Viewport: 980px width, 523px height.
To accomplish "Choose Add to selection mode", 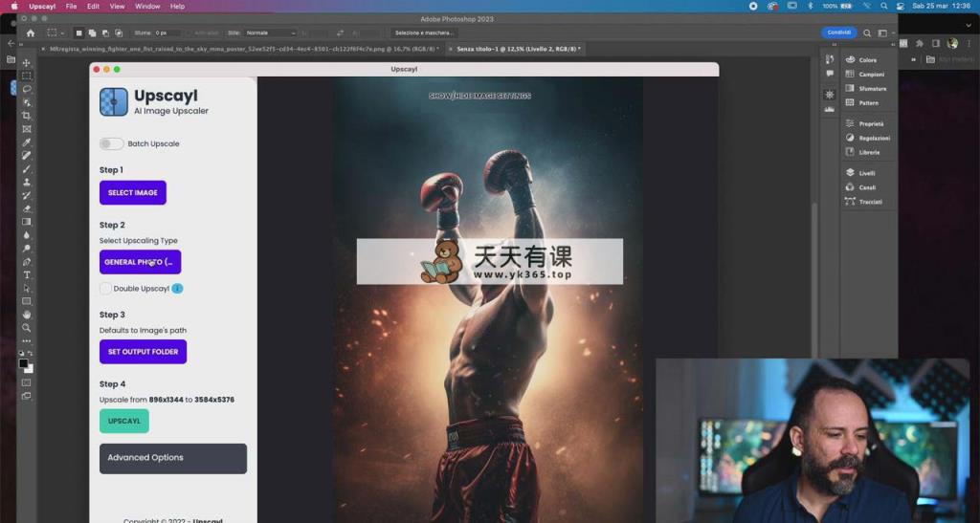I will tap(92, 33).
